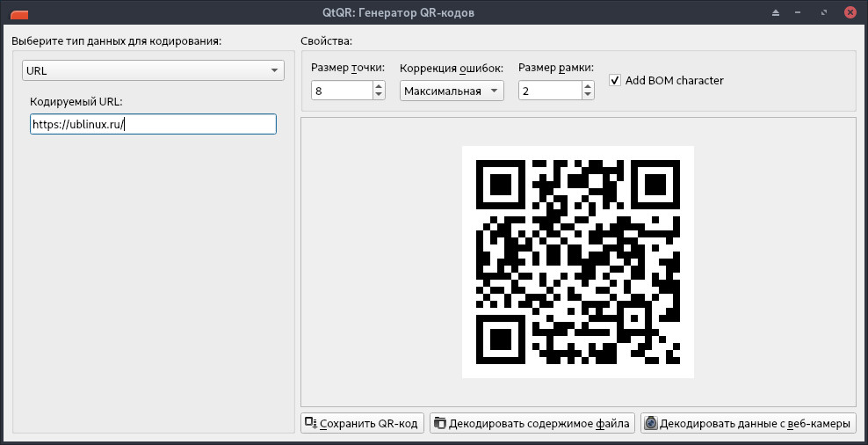This screenshot has width=868, height=445.
Task: Maximize the QtQR window
Action: pyautogui.click(x=824, y=12)
